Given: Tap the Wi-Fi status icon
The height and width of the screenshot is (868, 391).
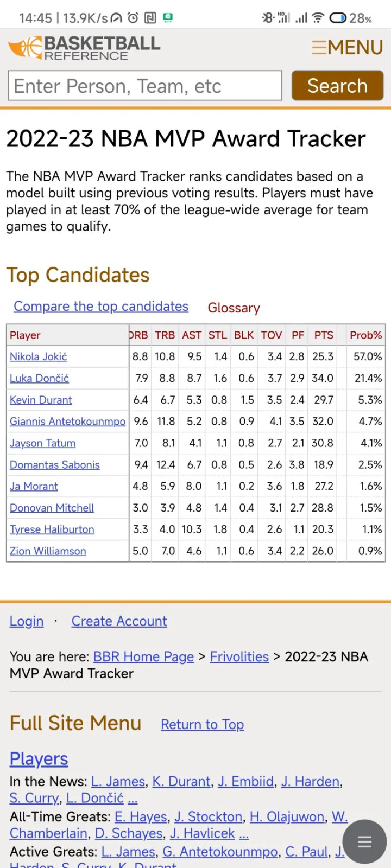Looking at the screenshot, I should click(x=318, y=18).
